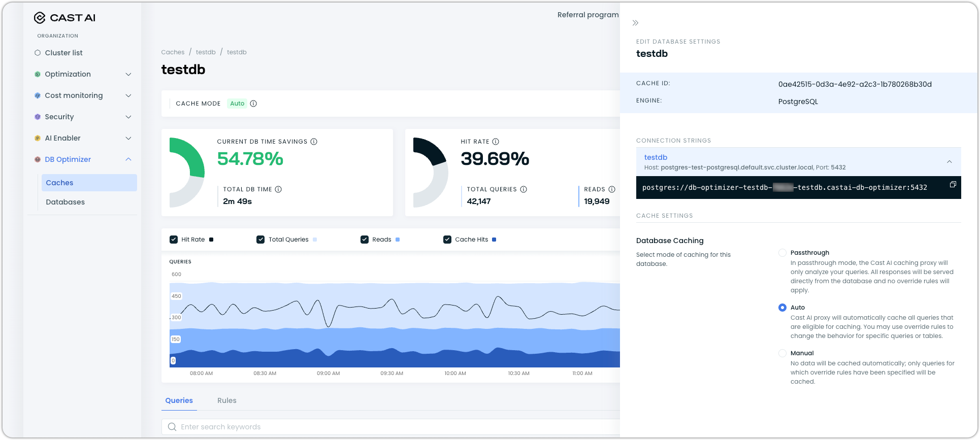Expand the Security menu chevron
Screen dimensions: 980x440
(128, 117)
